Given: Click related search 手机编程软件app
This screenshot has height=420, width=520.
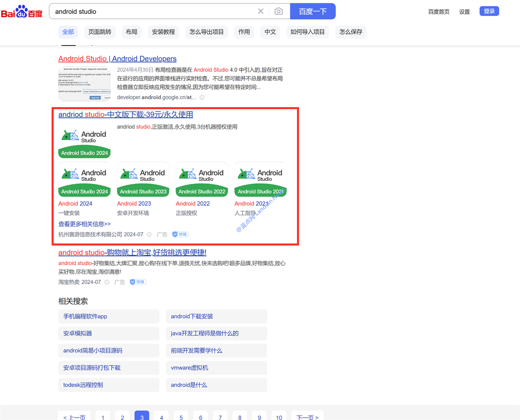Looking at the screenshot, I should click(x=109, y=317).
